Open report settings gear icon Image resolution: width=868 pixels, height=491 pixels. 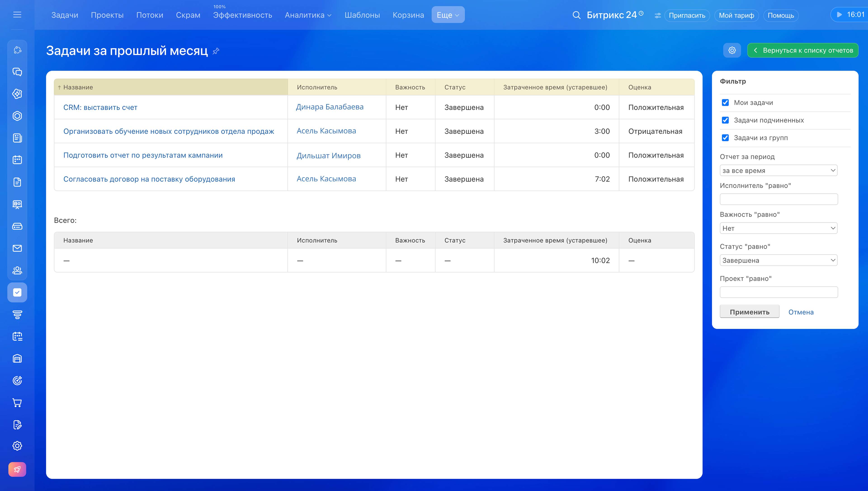click(732, 50)
